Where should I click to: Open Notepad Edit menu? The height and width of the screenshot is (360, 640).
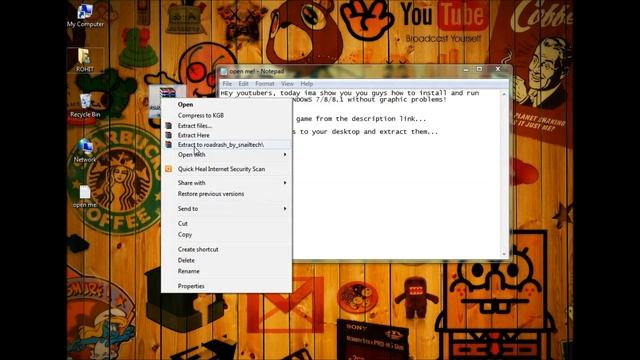click(x=243, y=84)
